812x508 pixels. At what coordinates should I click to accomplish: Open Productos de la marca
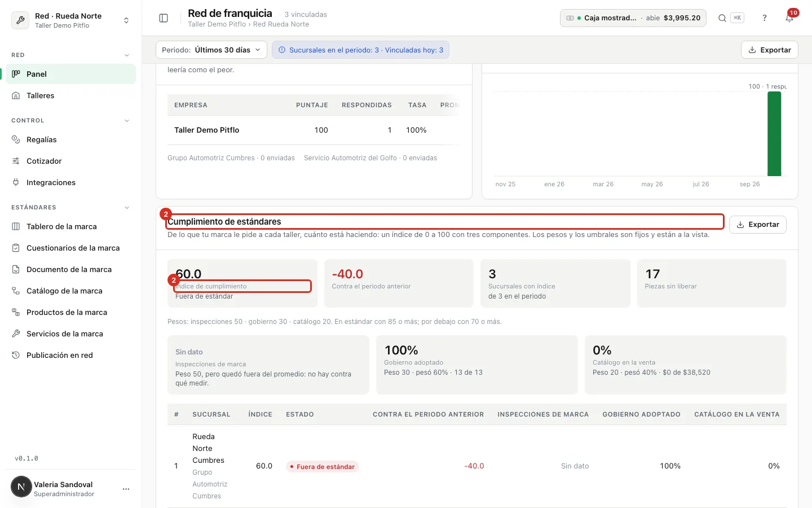(x=71, y=312)
